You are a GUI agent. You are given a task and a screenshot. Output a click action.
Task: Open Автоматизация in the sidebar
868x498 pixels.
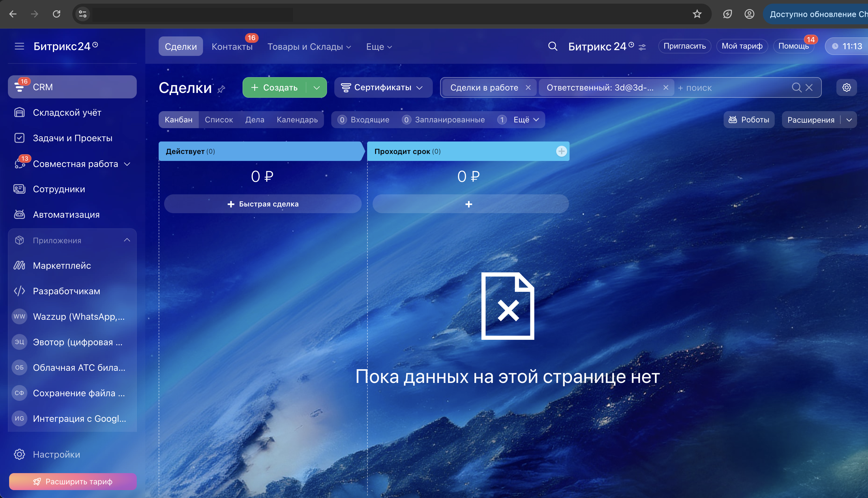(x=72, y=215)
